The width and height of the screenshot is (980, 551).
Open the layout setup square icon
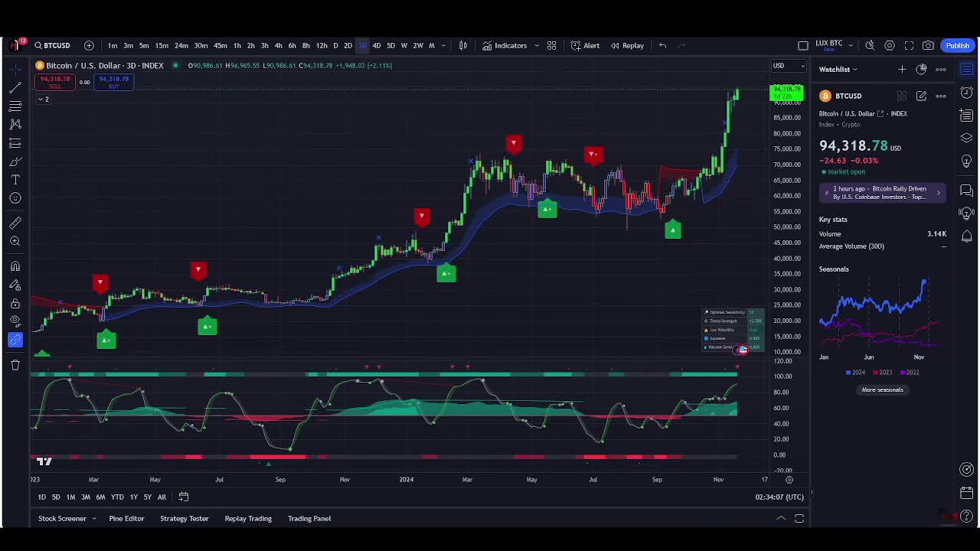[802, 46]
